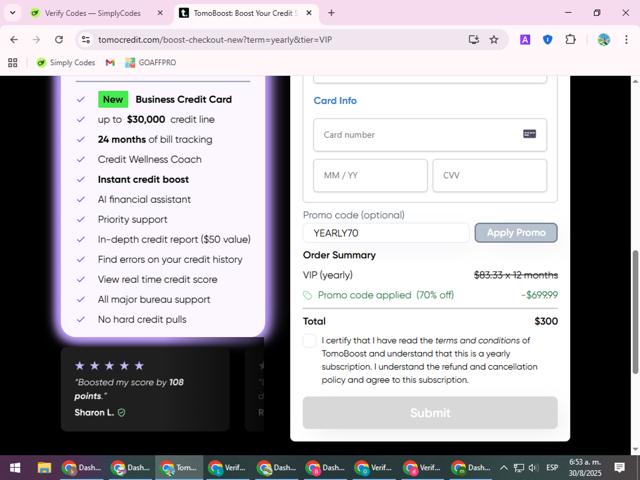Switch to the Tom... Chrome taskbar window
The image size is (640, 480).
tap(179, 467)
